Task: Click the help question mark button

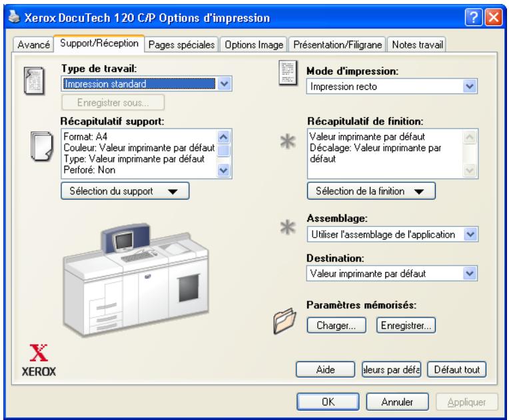Action: pyautogui.click(x=474, y=17)
